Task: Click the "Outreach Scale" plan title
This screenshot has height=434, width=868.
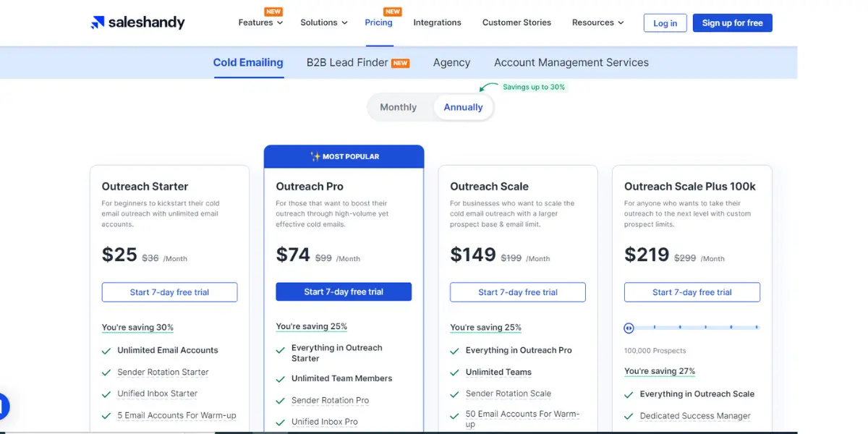Action: point(490,186)
